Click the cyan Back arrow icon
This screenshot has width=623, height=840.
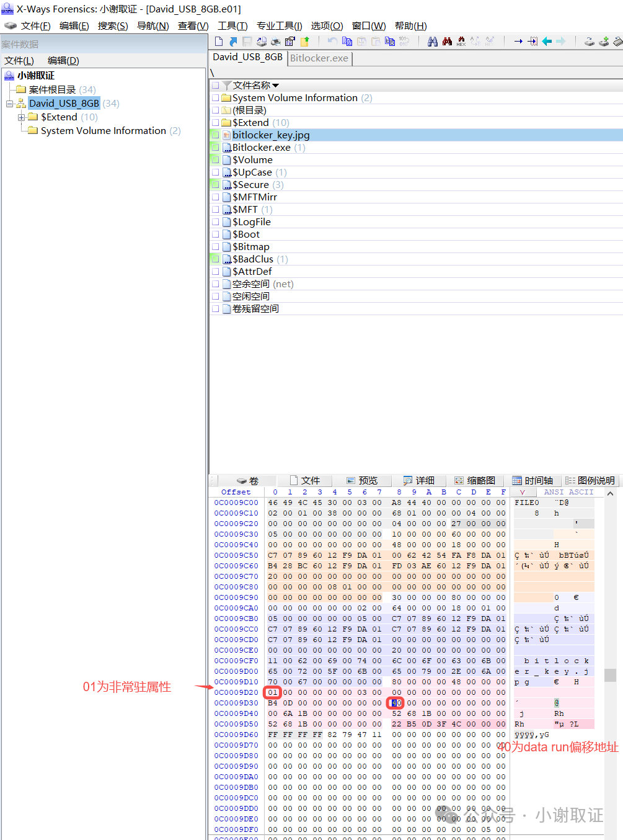pyautogui.click(x=547, y=42)
